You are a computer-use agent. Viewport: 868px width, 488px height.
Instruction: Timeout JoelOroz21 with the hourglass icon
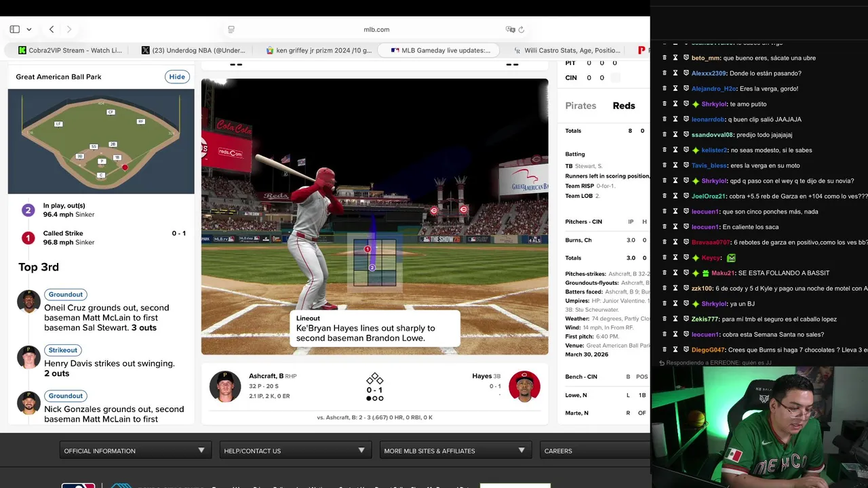pyautogui.click(x=675, y=196)
